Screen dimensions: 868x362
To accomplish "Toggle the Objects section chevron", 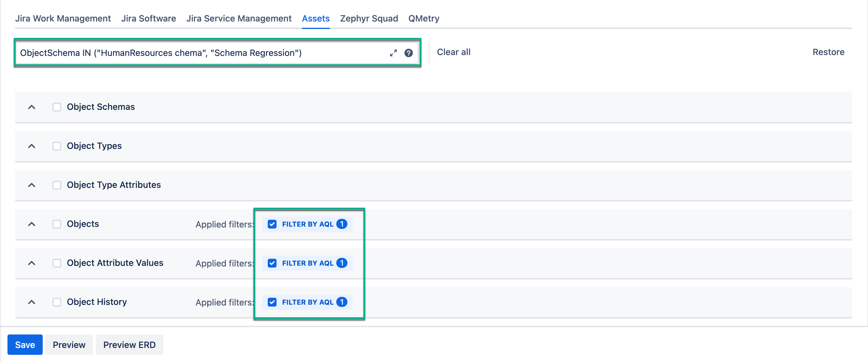I will tap(32, 224).
